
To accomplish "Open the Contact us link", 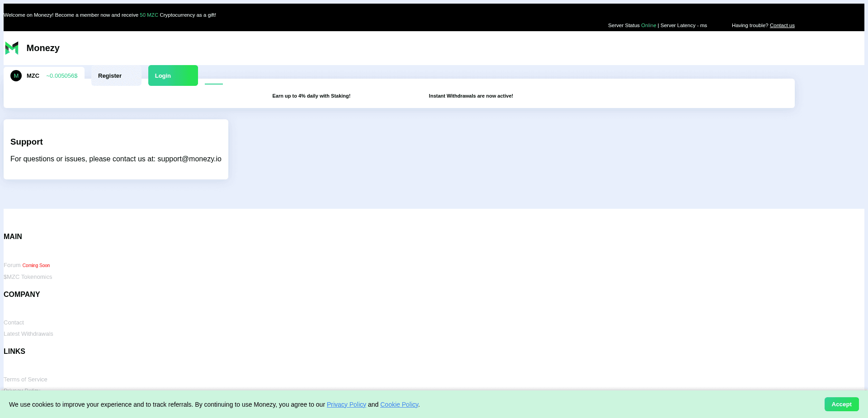I will tap(782, 25).
